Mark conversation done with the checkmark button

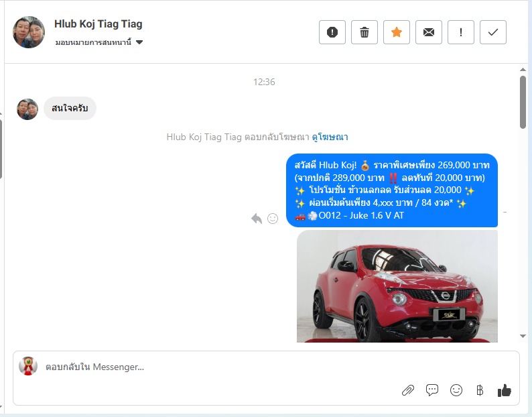click(493, 32)
